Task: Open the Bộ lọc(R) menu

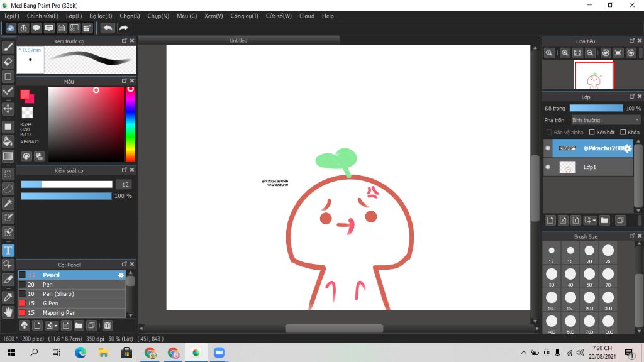Action: point(101,16)
